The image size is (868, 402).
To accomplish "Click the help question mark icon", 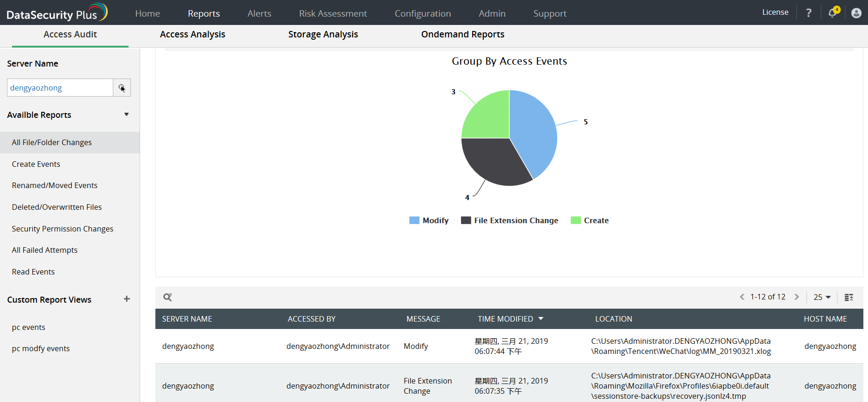I will pos(808,13).
